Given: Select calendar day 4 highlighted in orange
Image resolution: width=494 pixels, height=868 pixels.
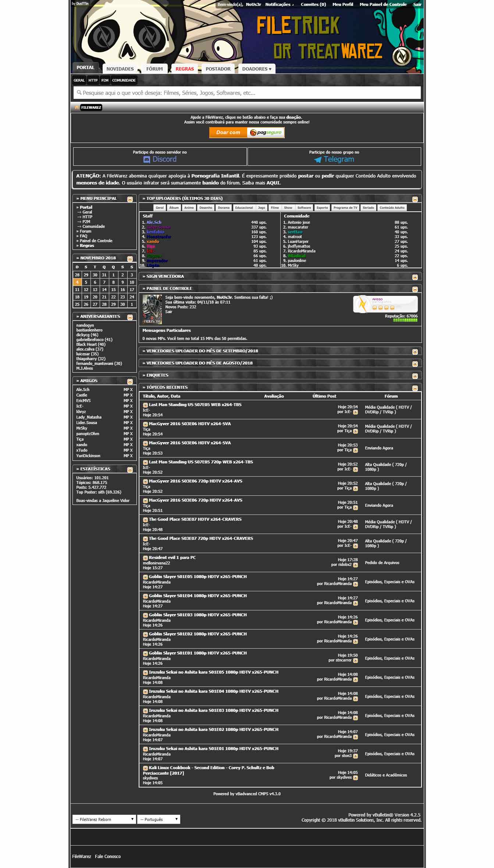Looking at the screenshot, I should (77, 282).
